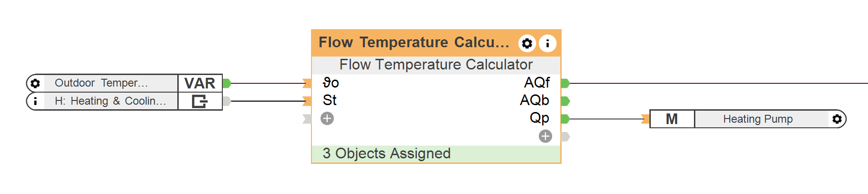The image size is (868, 194).
Task: Select the Flow Temperature Calcu… title bar
Action: click(413, 43)
